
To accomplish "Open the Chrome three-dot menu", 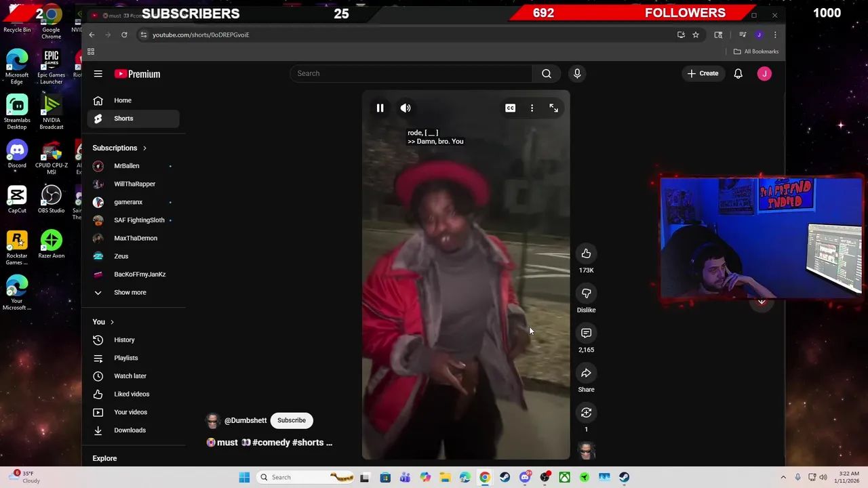I will pyautogui.click(x=775, y=35).
